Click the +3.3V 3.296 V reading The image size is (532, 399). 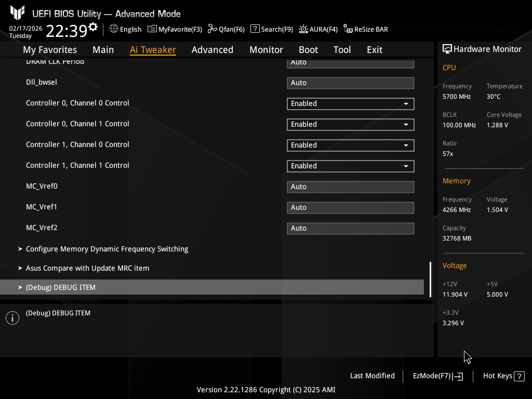click(453, 323)
